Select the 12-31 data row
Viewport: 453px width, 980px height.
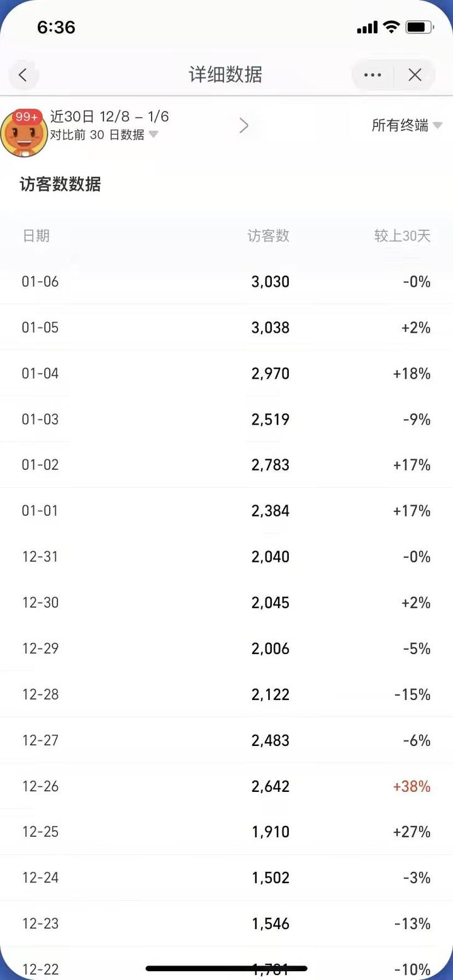pyautogui.click(x=226, y=557)
